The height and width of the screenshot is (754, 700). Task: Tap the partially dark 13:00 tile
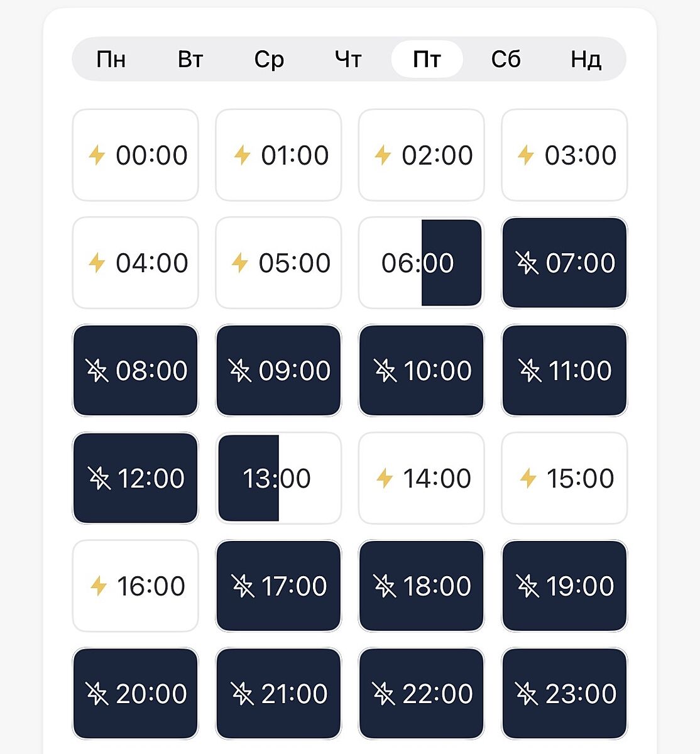click(278, 478)
